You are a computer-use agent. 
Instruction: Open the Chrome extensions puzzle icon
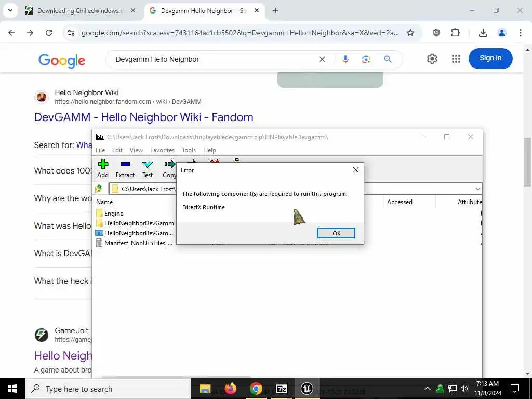(455, 33)
